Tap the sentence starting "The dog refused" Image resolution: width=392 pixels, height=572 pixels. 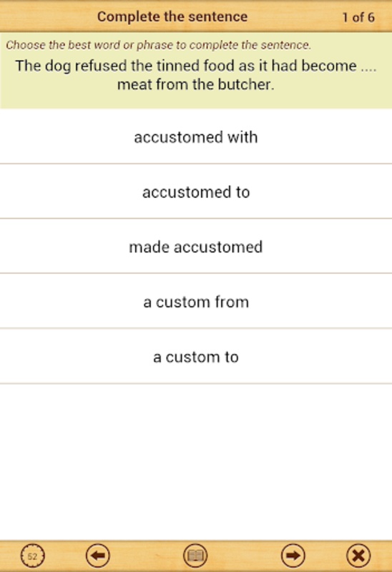(196, 75)
